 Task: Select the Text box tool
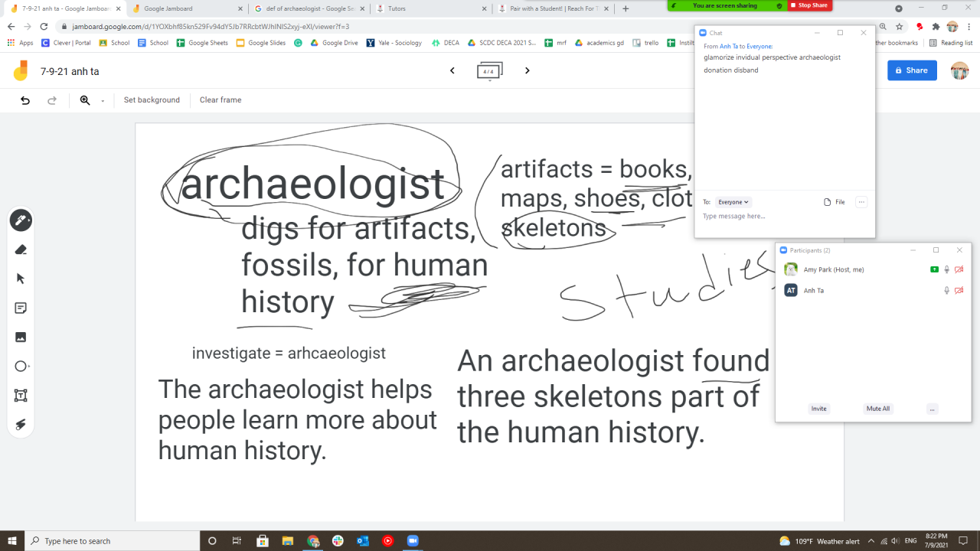click(x=21, y=395)
